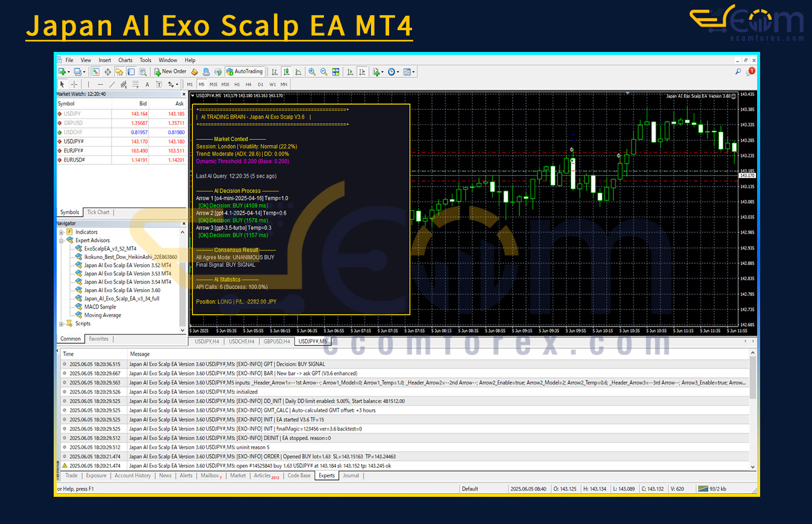812x524 pixels.
Task: Select the Horizontal Line drawing tool
Action: 100,85
